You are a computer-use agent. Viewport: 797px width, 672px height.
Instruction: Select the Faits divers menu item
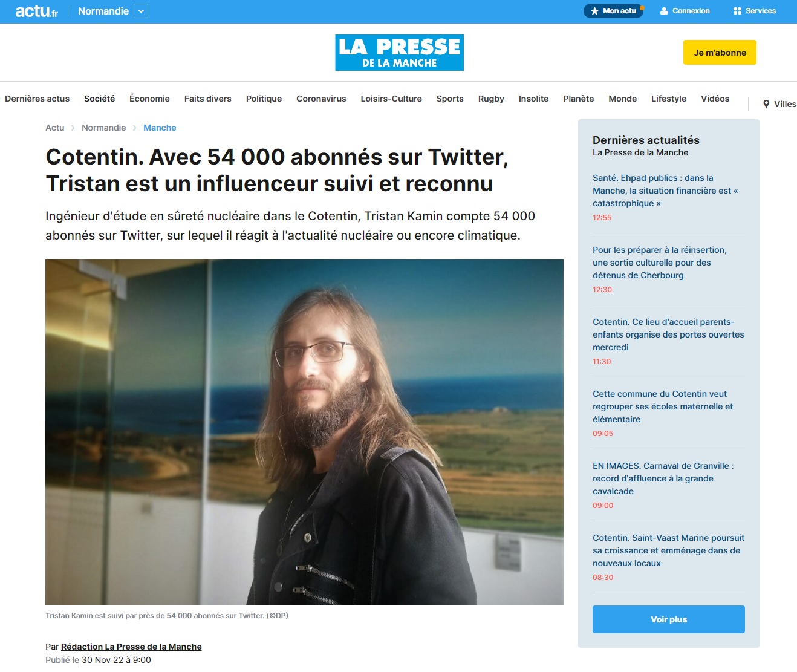point(208,99)
